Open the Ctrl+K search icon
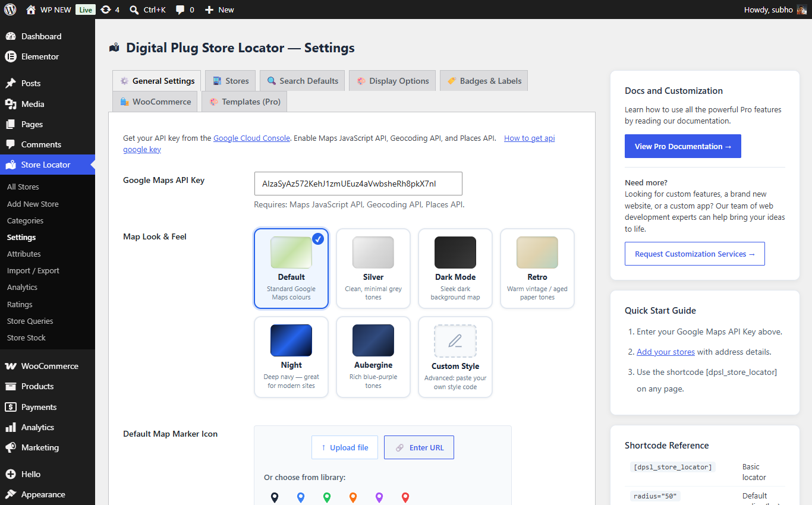The image size is (812, 505). click(134, 10)
